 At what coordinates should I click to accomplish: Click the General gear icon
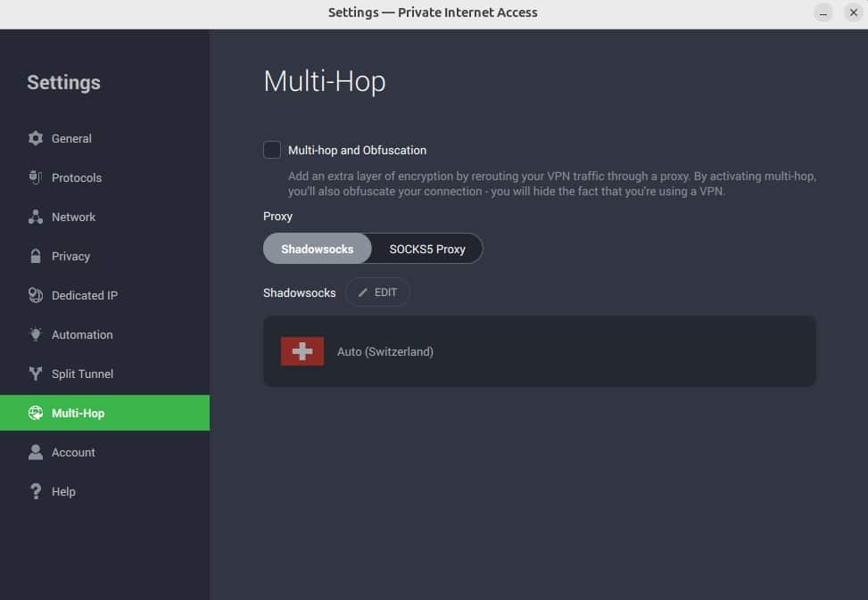click(36, 138)
